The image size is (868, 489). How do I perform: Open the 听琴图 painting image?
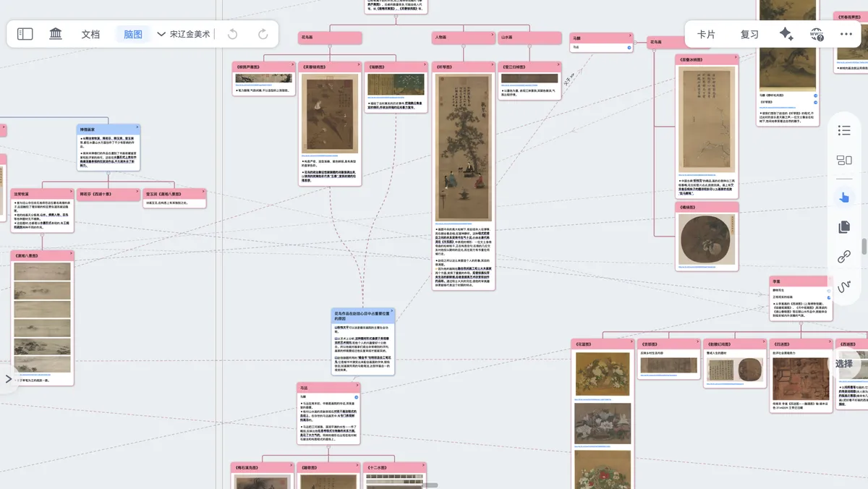(x=464, y=148)
